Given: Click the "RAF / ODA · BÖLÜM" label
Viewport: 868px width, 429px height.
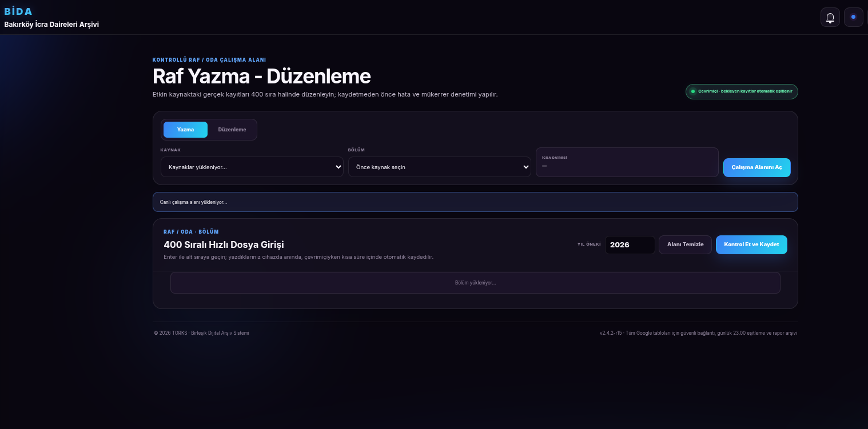Looking at the screenshot, I should 191,232.
